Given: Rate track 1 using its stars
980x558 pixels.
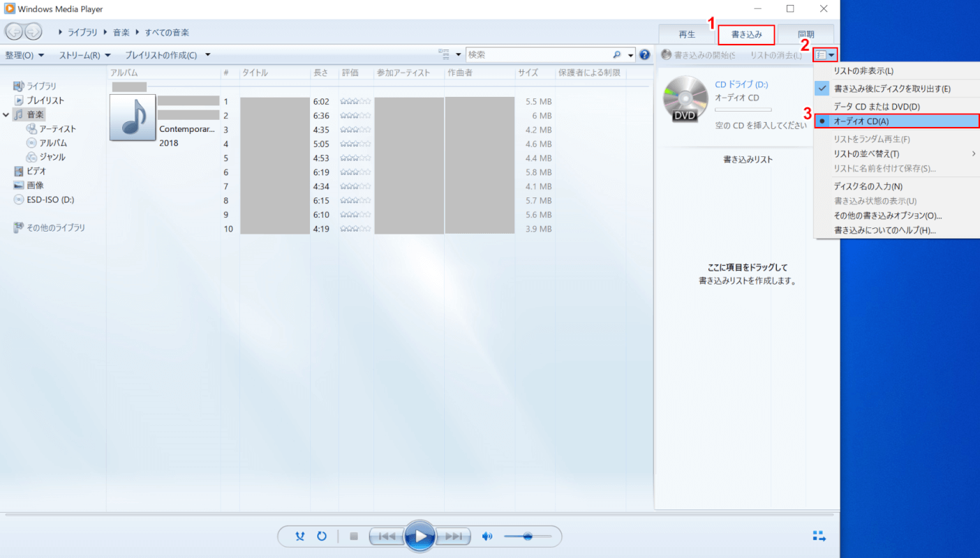Looking at the screenshot, I should [355, 101].
